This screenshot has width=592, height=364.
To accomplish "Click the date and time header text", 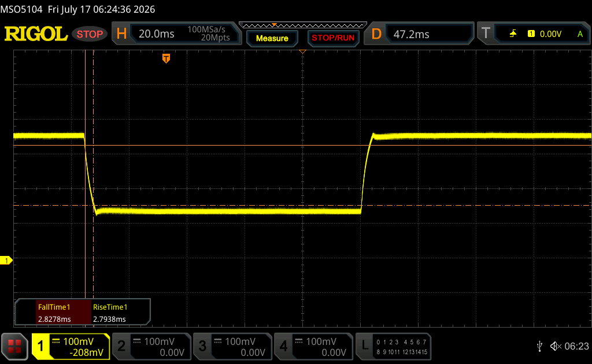I will [x=101, y=9].
